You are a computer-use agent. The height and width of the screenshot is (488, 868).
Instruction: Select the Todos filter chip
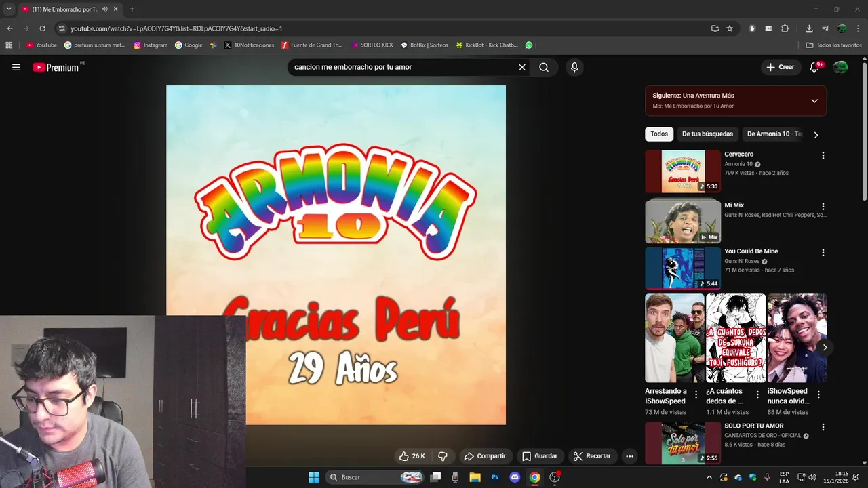pos(659,134)
